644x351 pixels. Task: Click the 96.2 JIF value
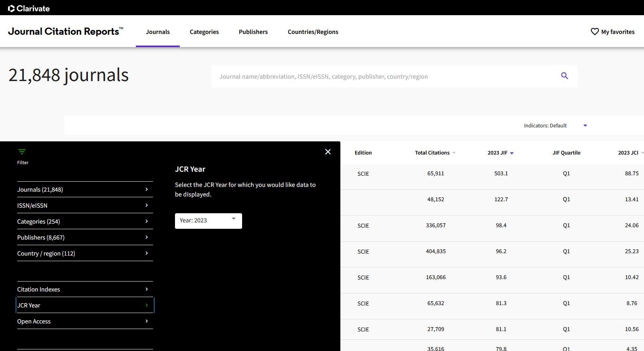coord(501,251)
